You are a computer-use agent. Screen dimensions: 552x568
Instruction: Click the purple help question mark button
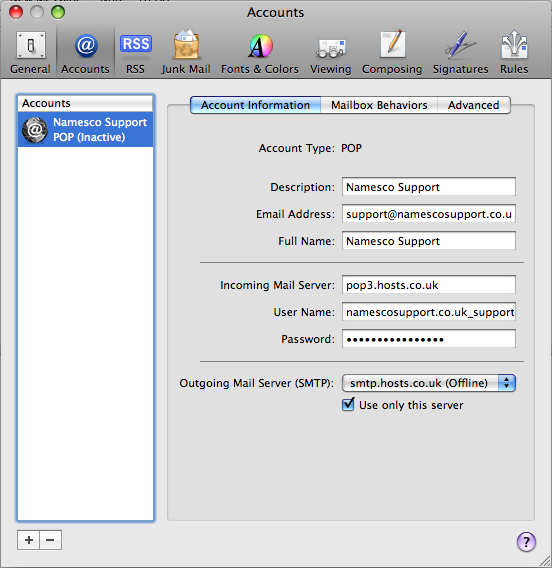pyautogui.click(x=526, y=542)
